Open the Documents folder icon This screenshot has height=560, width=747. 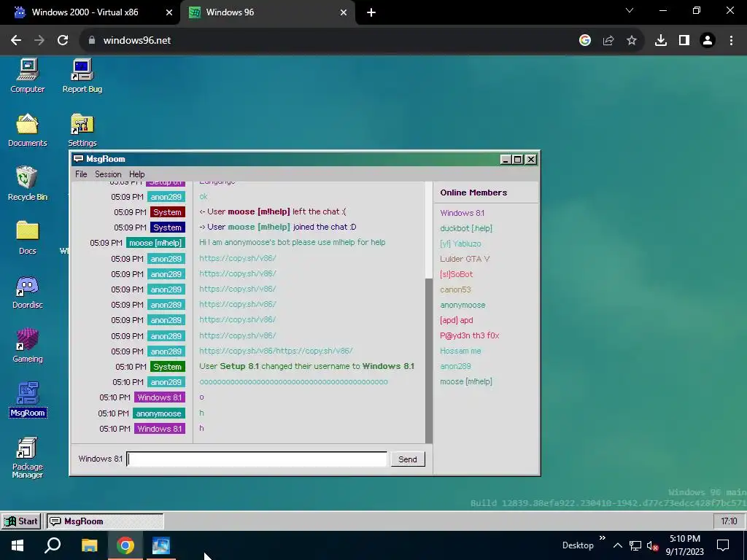pos(28,130)
